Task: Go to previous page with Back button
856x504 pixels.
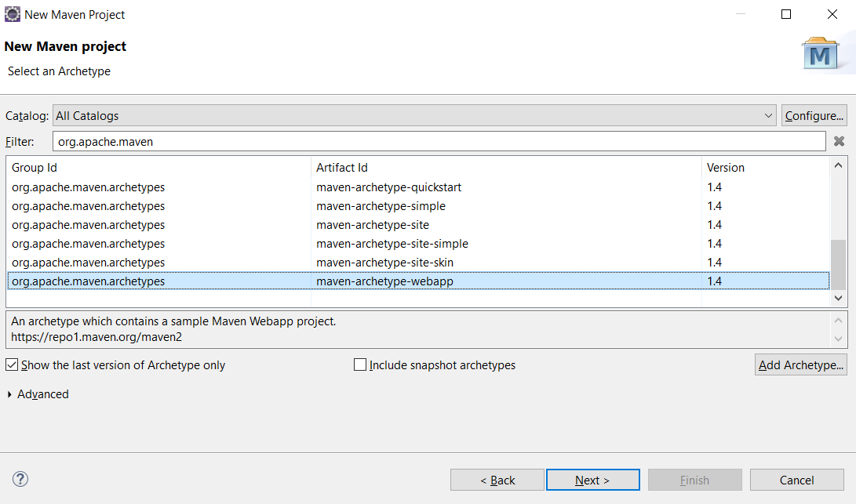Action: click(497, 480)
